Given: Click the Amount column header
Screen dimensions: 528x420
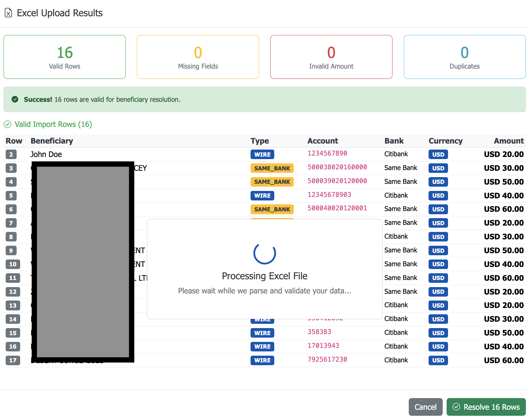Looking at the screenshot, I should 509,141.
